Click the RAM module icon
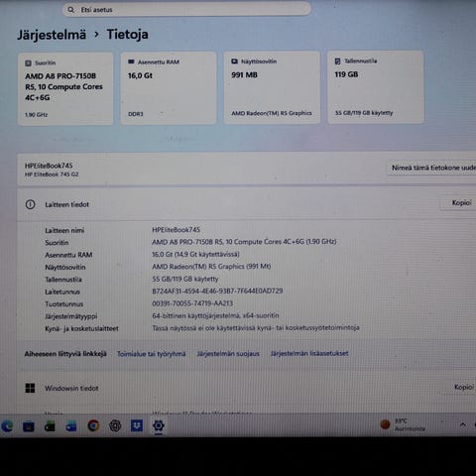The width and height of the screenshot is (476, 476). 131,61
